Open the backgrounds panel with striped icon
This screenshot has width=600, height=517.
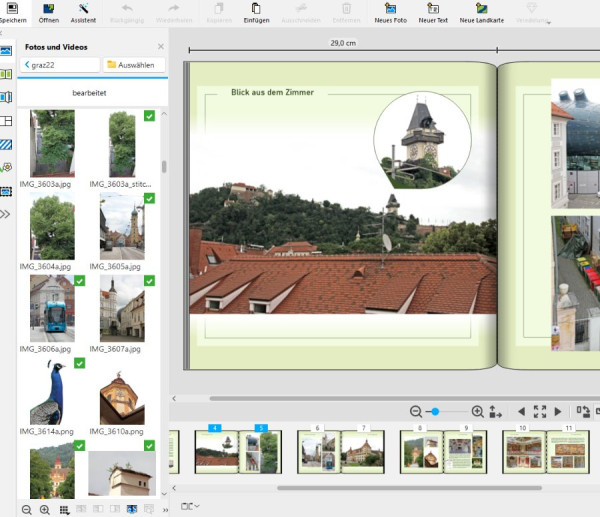tap(6, 145)
